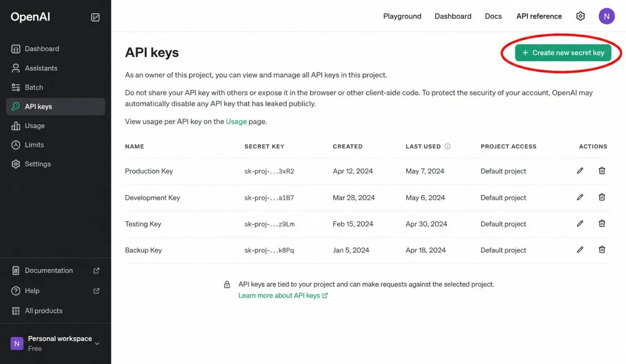Click the SECRET KEY column header
The height and width of the screenshot is (364, 626).
pyautogui.click(x=264, y=146)
